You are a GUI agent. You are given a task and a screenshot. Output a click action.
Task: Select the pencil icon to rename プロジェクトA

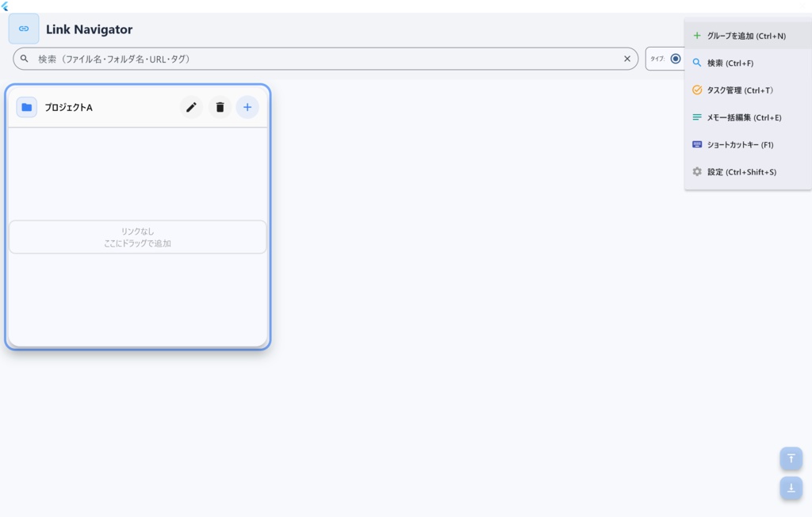pos(190,106)
